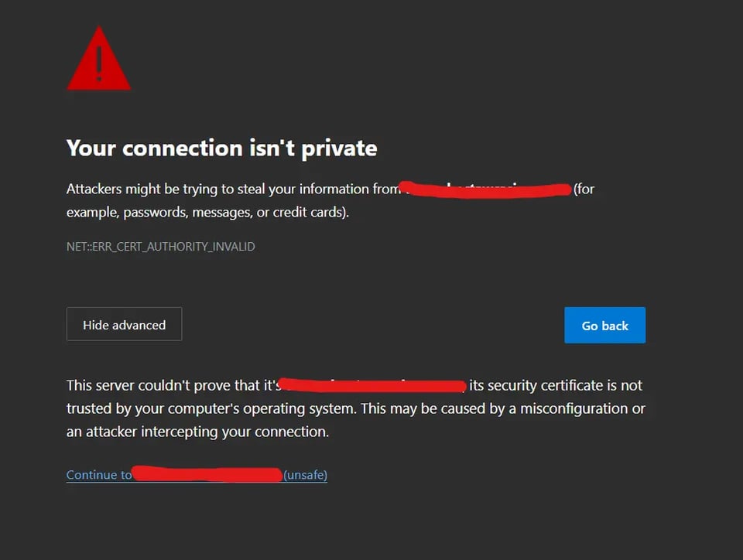Click the red warning triangle icon

tap(98, 60)
